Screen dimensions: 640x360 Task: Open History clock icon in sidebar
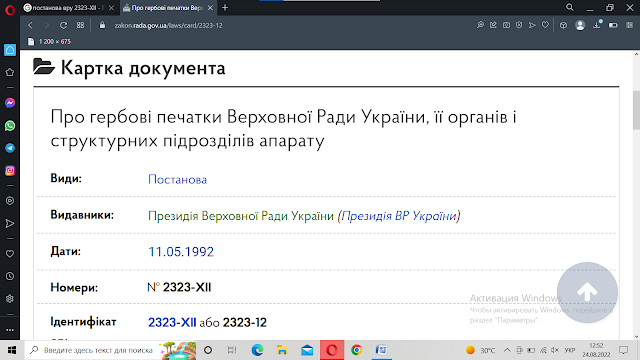point(10,276)
